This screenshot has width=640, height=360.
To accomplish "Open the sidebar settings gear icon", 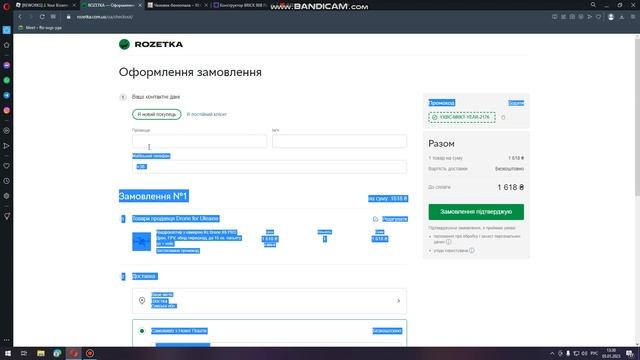I will 7,196.
